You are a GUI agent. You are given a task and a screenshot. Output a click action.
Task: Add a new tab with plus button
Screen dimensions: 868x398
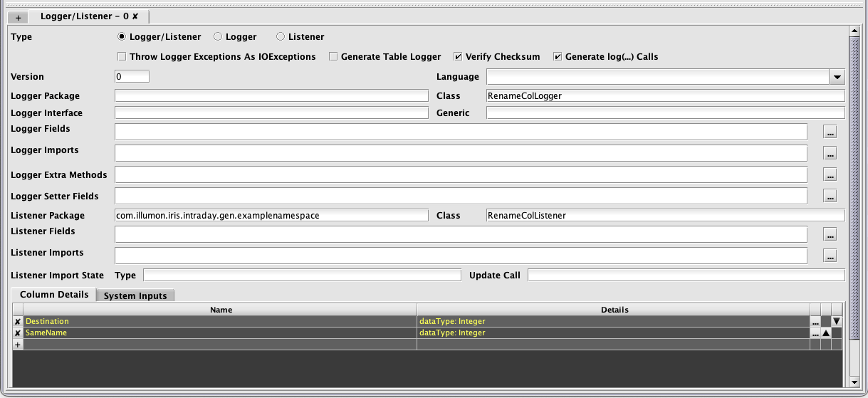18,17
